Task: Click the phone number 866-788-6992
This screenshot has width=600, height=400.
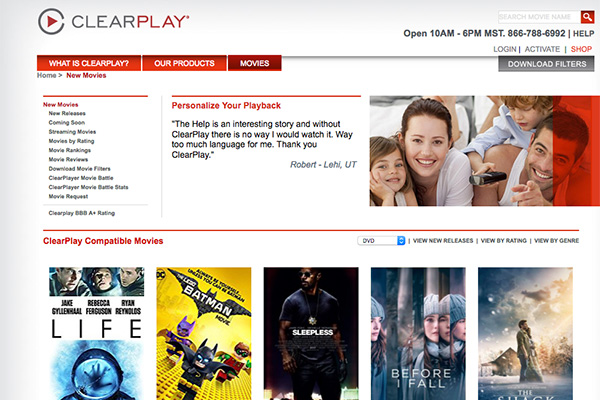Action: (x=536, y=34)
